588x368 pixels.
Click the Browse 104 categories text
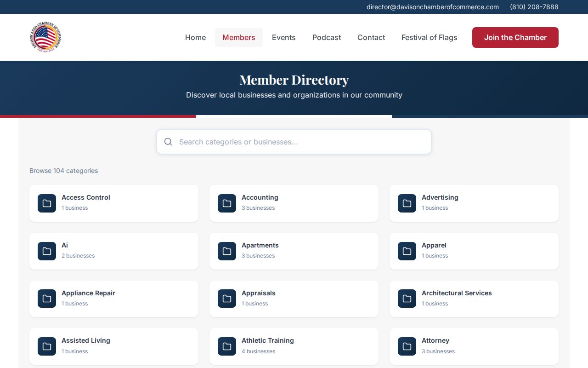64,171
